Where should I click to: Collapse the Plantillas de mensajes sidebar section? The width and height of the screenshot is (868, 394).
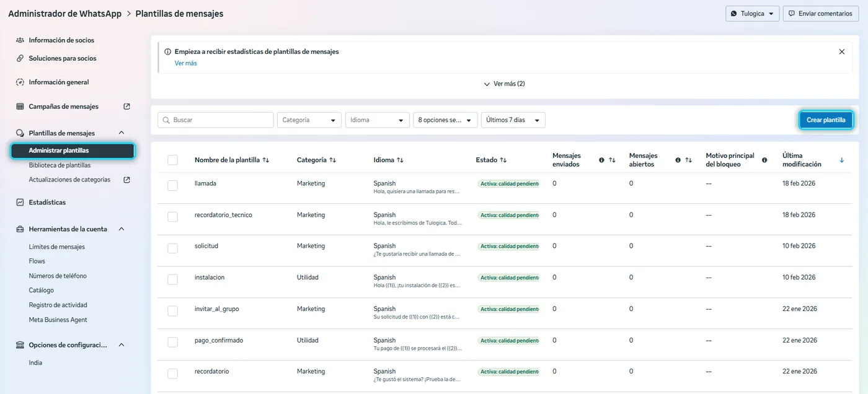pos(122,133)
